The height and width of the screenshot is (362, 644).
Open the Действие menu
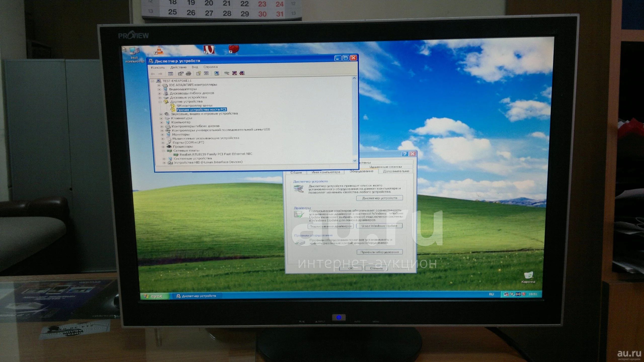point(178,67)
